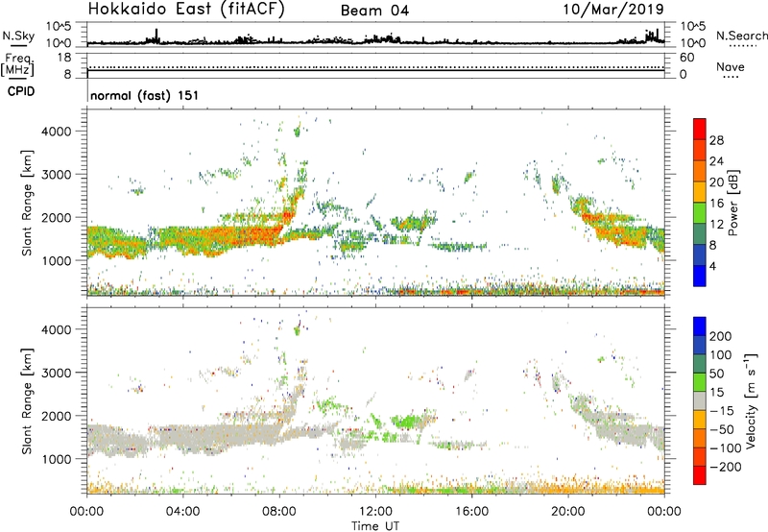768x532 pixels.
Task: Click the 'Power [dB]' colorbar label
Action: (x=732, y=203)
